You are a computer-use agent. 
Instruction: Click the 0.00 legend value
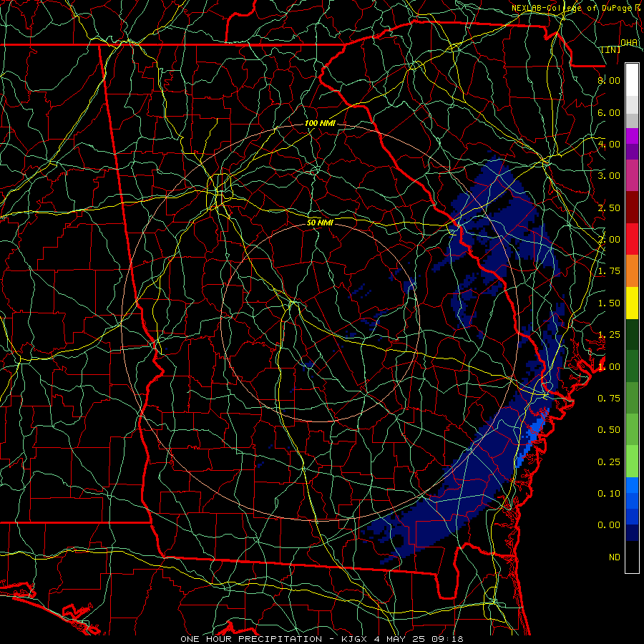tap(609, 525)
